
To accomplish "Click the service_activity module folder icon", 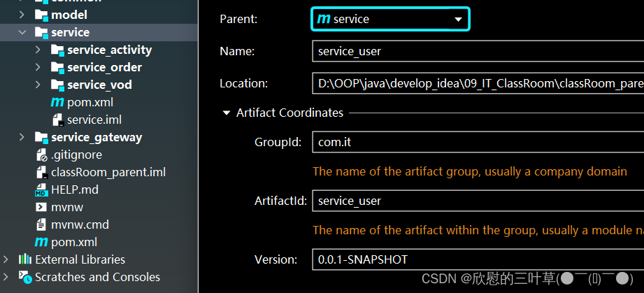I will click(x=57, y=50).
